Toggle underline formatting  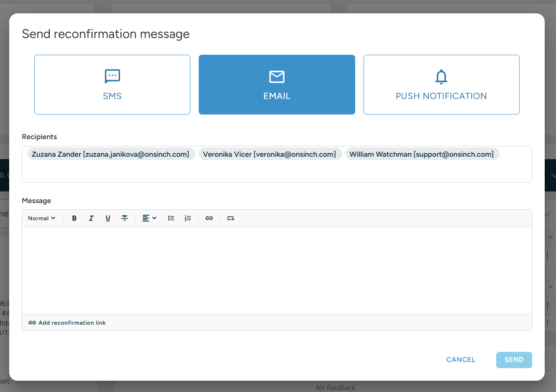point(108,218)
